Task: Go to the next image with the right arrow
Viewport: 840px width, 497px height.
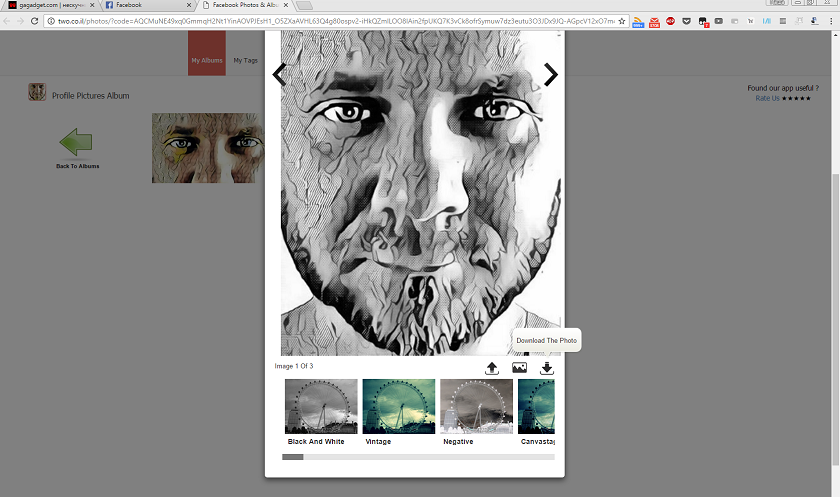Action: point(551,74)
